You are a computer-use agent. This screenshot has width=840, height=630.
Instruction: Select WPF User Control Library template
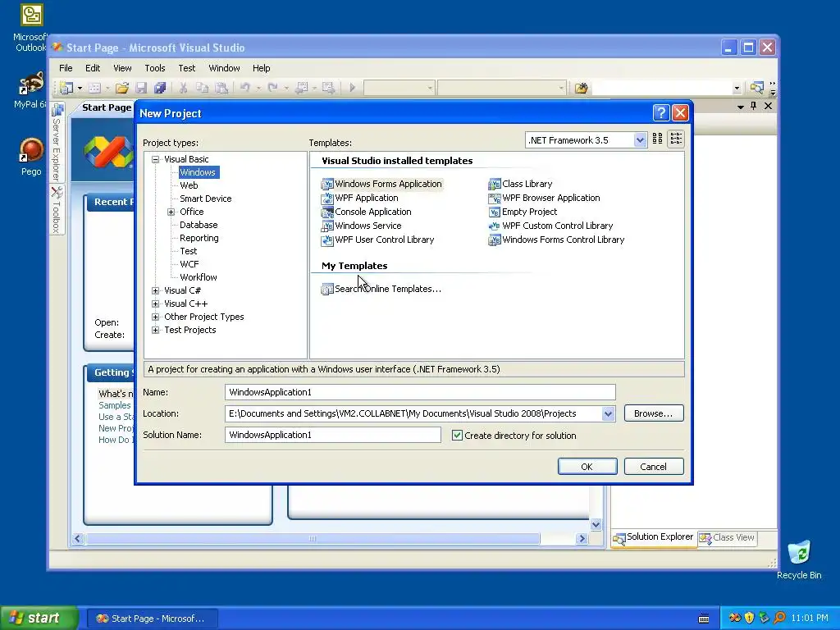pos(377,240)
